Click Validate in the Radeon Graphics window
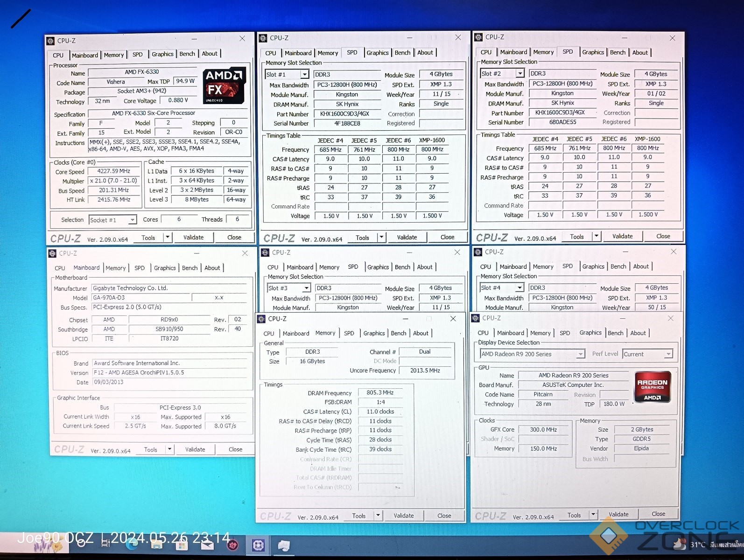Image resolution: width=744 pixels, height=560 pixels. pyautogui.click(x=618, y=514)
